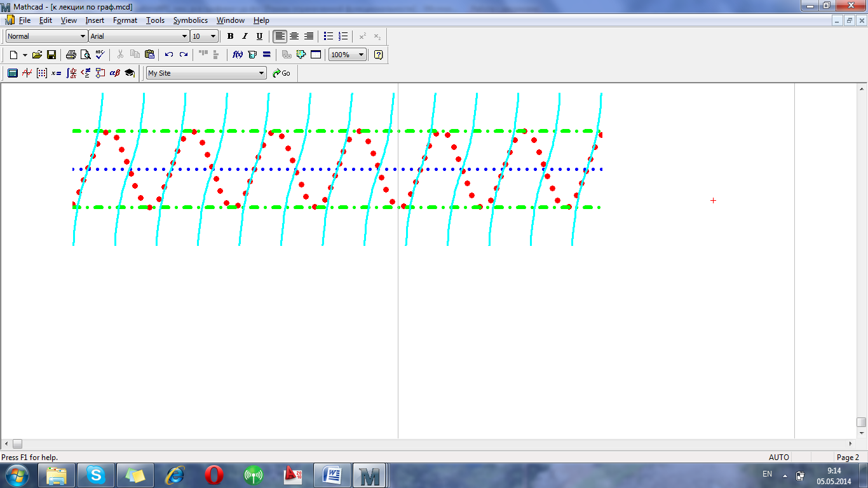Toggle underline text formatting

click(259, 36)
